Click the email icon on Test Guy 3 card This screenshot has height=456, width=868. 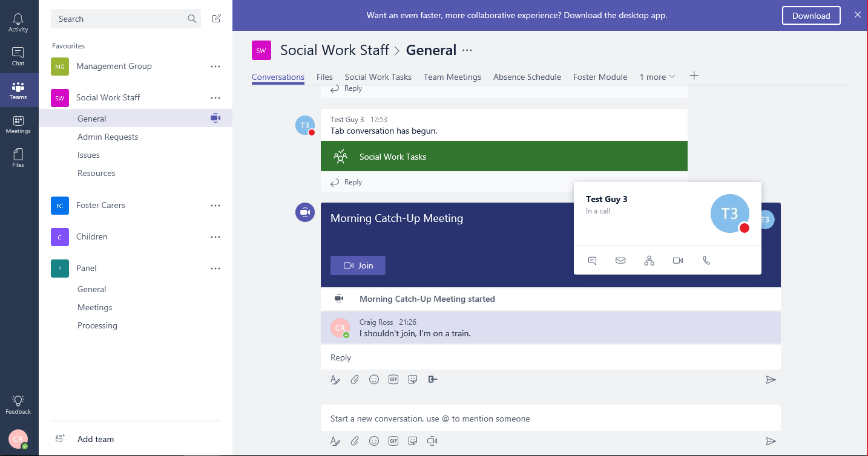click(x=620, y=261)
